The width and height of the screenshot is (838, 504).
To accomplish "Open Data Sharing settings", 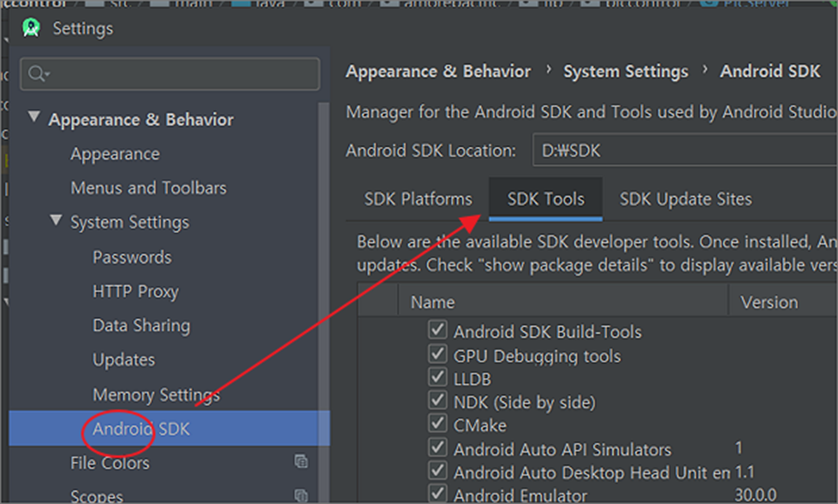I will coord(141,326).
